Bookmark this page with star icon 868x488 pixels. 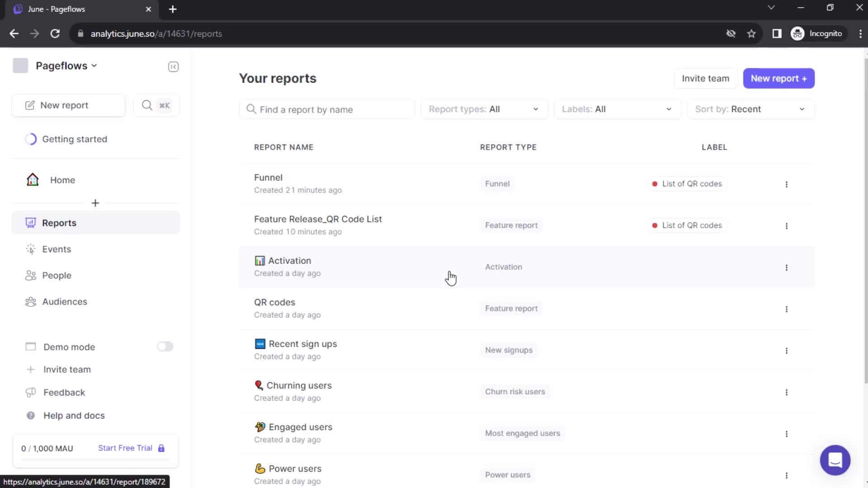pyautogui.click(x=751, y=33)
